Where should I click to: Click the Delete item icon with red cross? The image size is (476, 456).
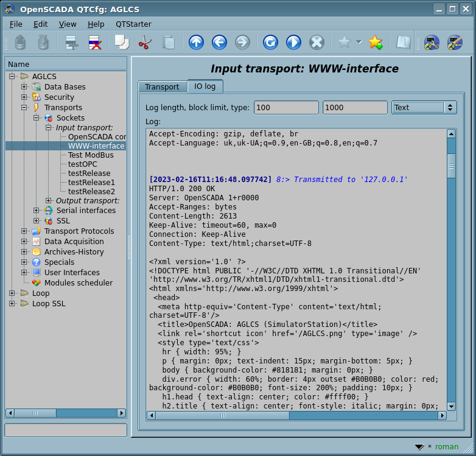(x=95, y=43)
